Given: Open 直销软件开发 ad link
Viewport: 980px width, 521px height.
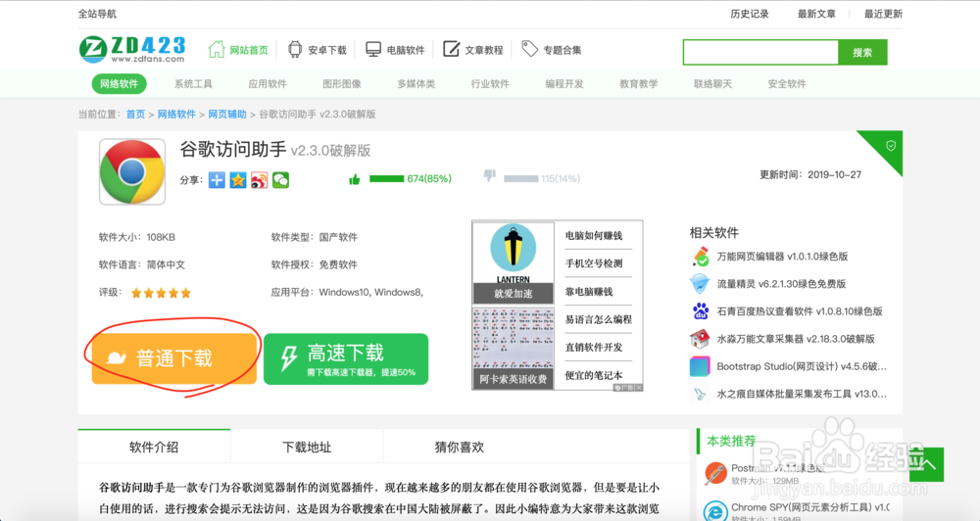Looking at the screenshot, I should click(594, 348).
